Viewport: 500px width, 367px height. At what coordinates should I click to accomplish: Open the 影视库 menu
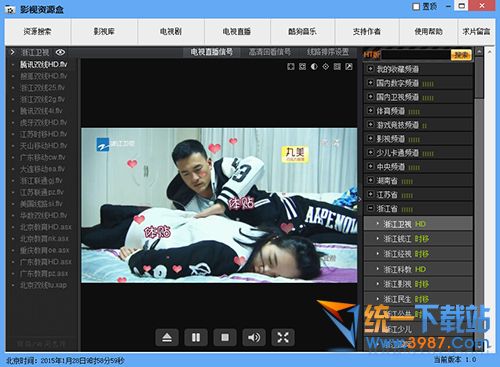click(x=104, y=32)
